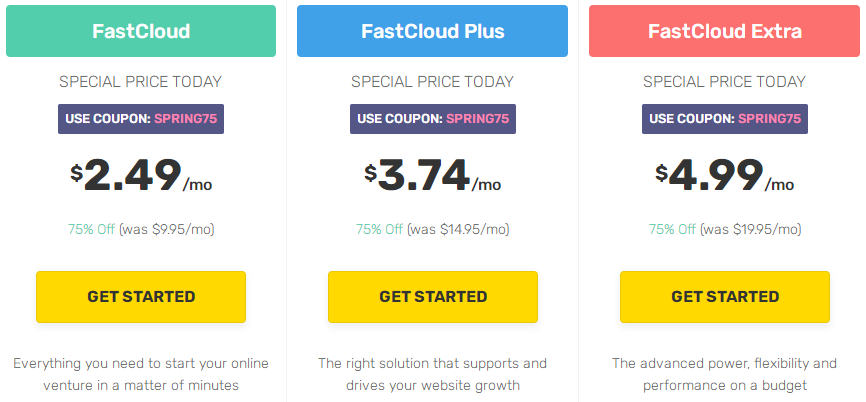The image size is (866, 402).
Task: Click the FastCloud Extra SPRING75 coupon badge
Action: pyautogui.click(x=724, y=119)
